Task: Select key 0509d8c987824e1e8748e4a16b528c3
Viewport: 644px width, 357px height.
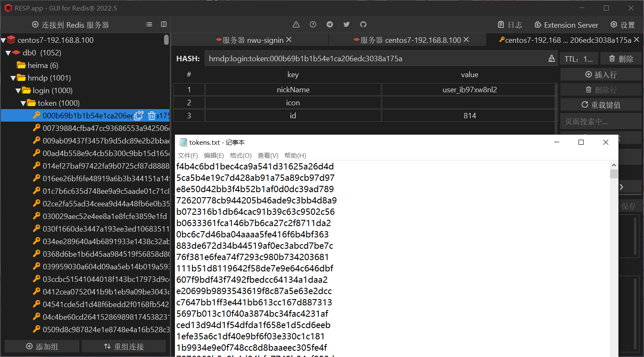Action: coord(101,330)
